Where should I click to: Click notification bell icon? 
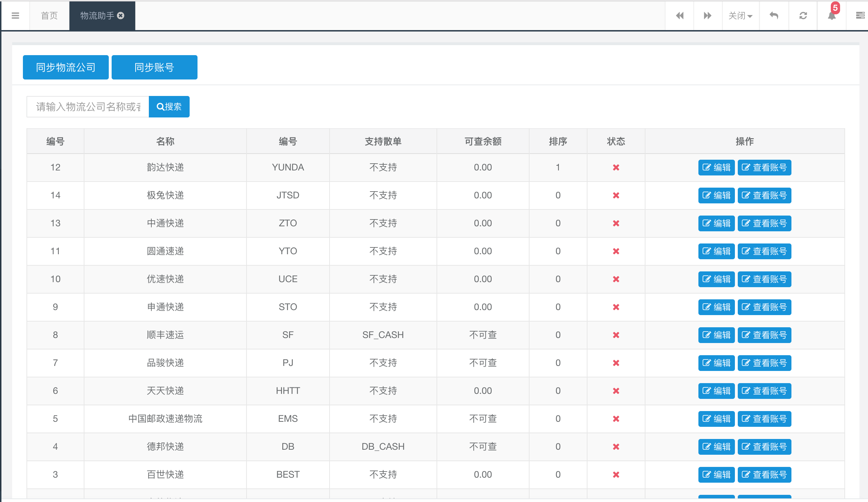coord(832,15)
